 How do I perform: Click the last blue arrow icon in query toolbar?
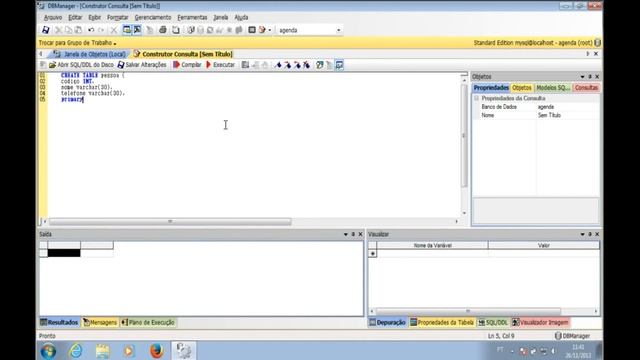coord(307,65)
